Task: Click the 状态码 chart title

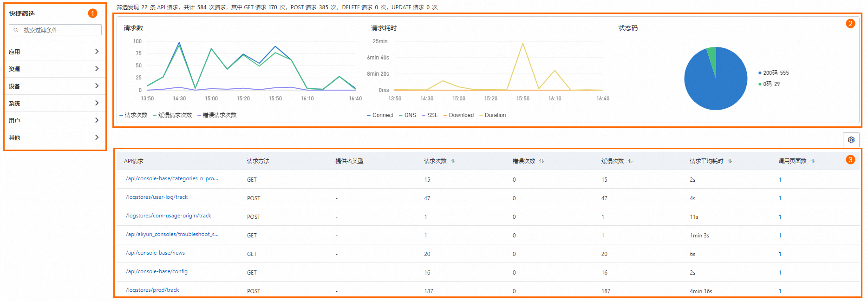Action: [628, 28]
